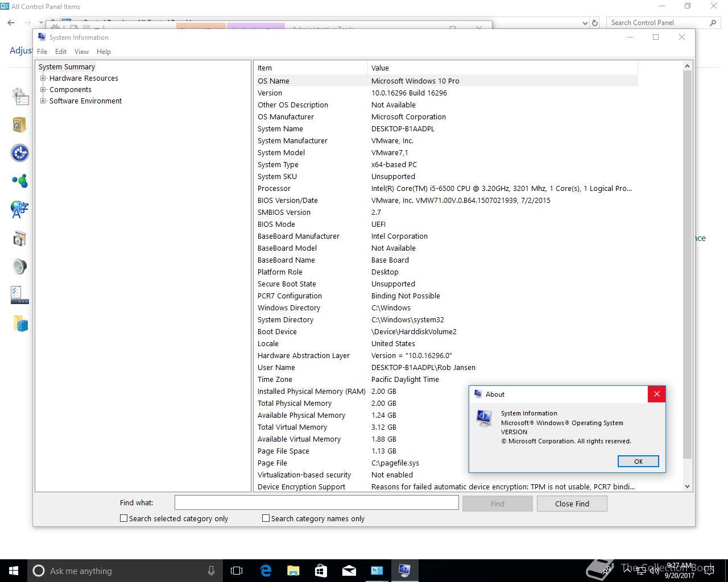Open the File menu in System Information
The image size is (728, 582).
pyautogui.click(x=42, y=51)
